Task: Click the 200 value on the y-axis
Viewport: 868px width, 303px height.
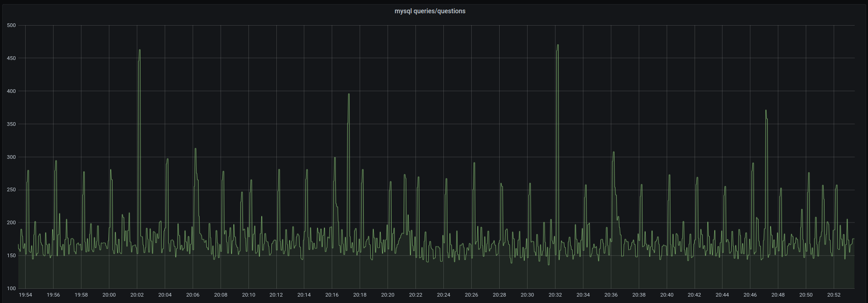Action: click(x=11, y=223)
